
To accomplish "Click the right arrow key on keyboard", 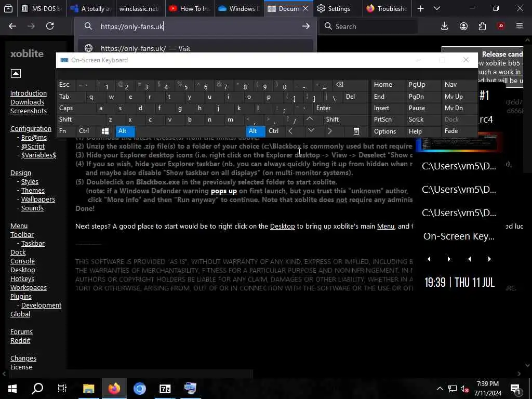I will click(329, 131).
